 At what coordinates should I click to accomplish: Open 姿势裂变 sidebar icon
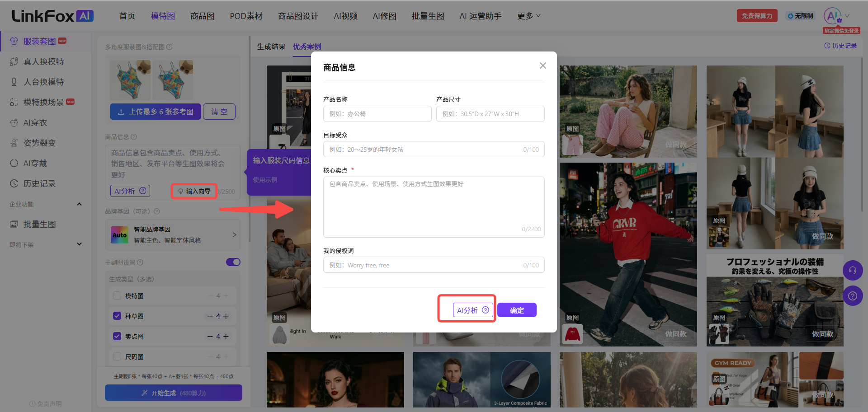pos(14,143)
